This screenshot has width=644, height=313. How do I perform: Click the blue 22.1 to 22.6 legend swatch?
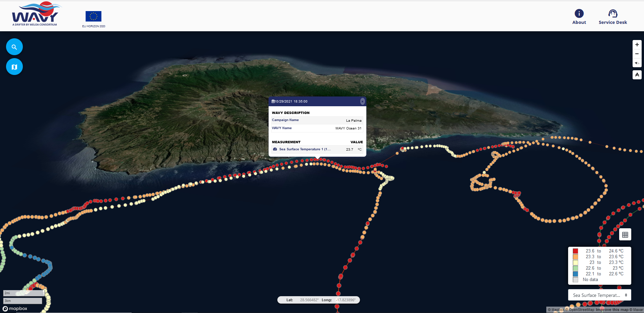pyautogui.click(x=575, y=274)
